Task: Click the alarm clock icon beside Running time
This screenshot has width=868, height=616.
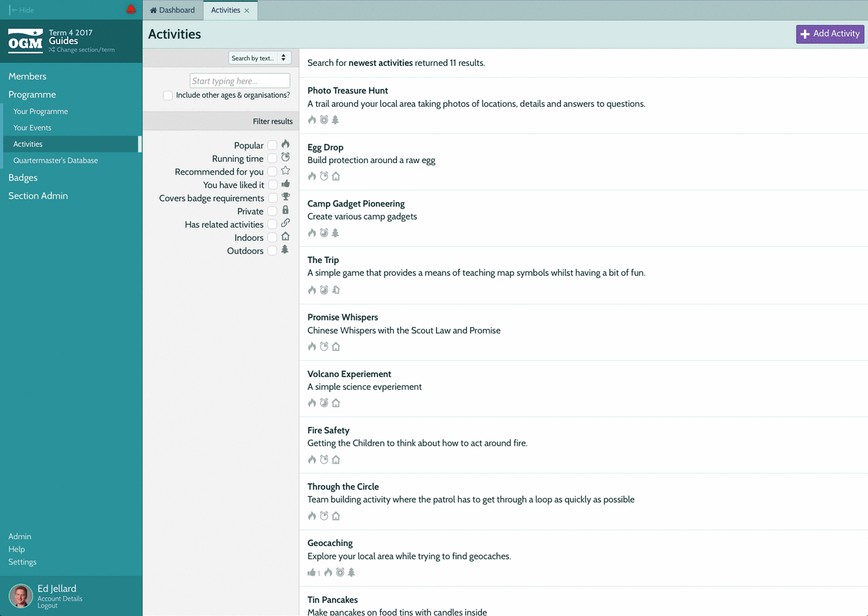Action: 285,157
